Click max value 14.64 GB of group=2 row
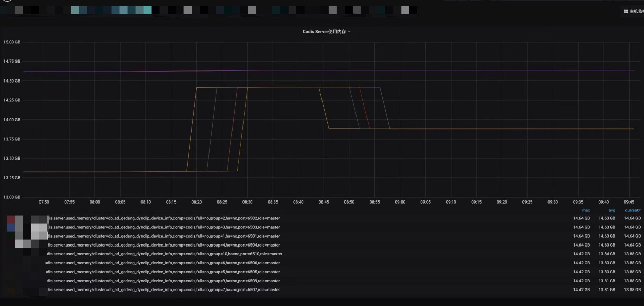 [581, 218]
